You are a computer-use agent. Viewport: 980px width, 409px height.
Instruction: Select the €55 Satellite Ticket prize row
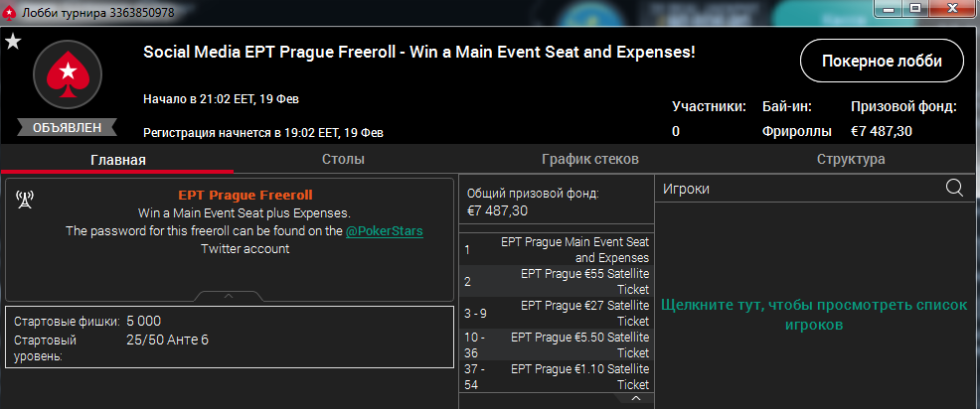pos(557,281)
